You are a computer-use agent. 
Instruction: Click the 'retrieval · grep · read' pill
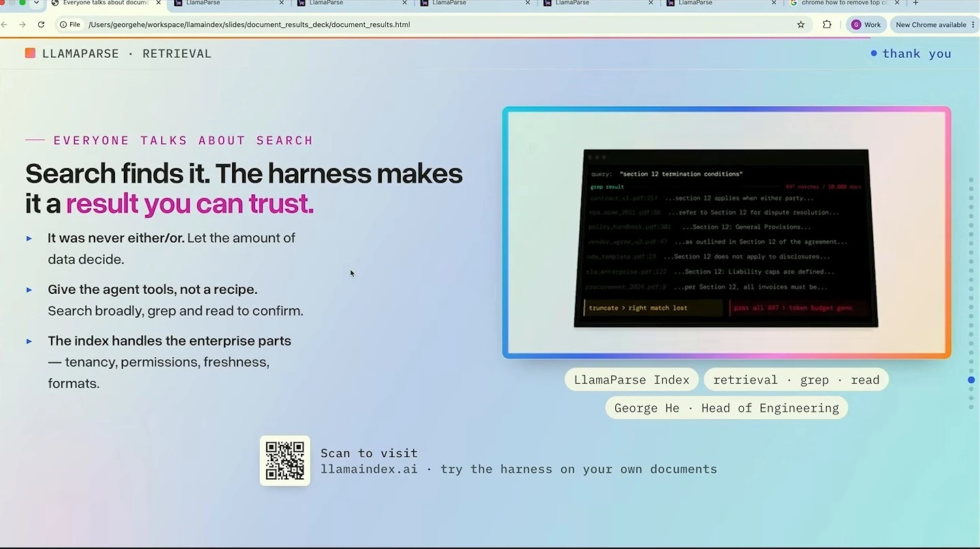(796, 380)
